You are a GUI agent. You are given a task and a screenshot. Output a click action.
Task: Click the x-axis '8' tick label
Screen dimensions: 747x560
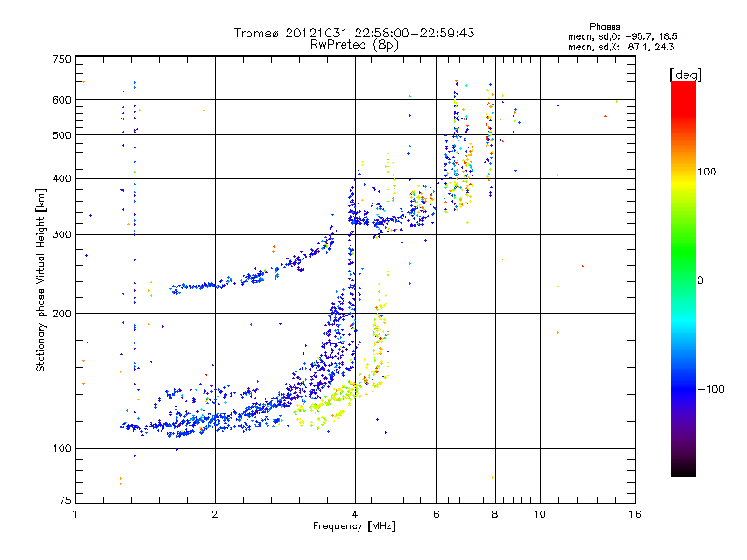coord(495,514)
